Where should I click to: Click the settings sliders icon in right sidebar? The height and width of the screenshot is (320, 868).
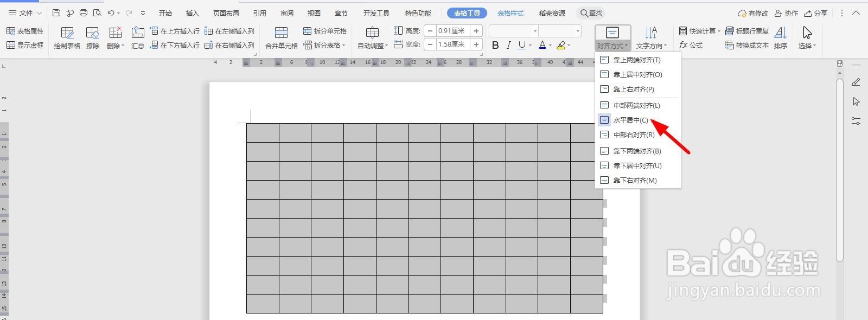point(856,121)
